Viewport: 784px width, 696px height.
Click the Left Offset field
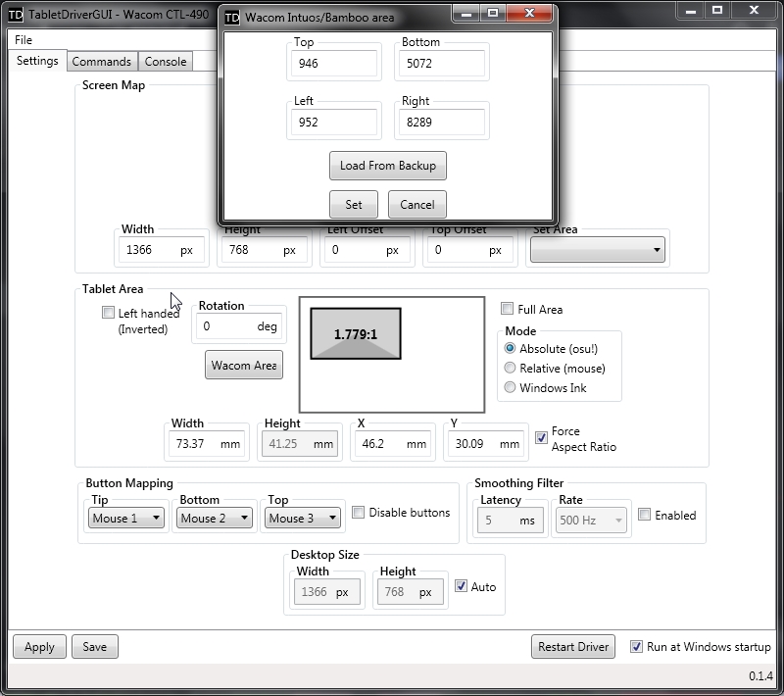click(367, 250)
